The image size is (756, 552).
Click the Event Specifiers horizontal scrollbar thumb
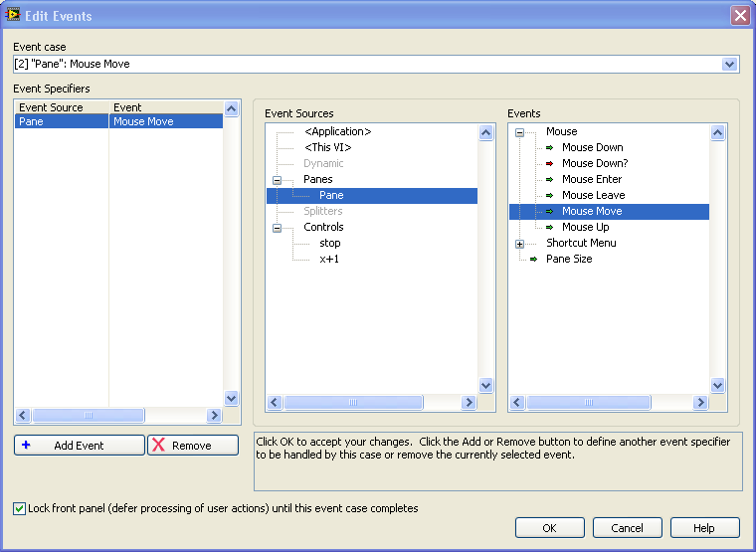(x=89, y=415)
